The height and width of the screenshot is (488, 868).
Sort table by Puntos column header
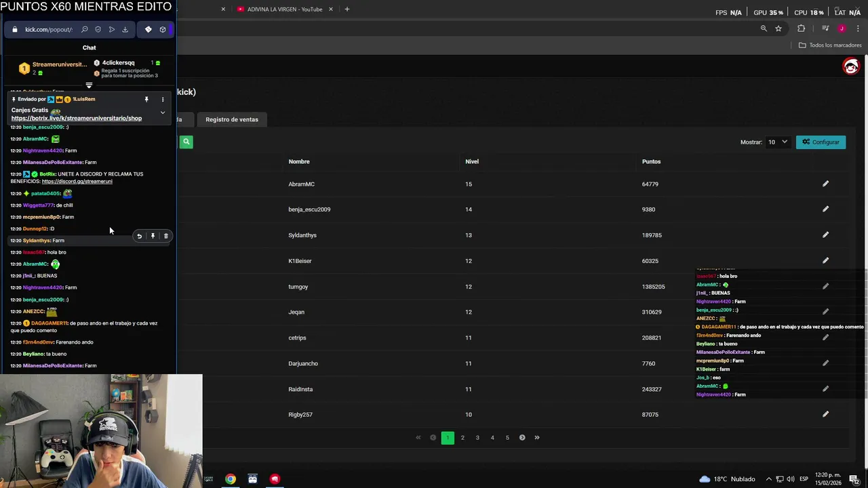(651, 161)
